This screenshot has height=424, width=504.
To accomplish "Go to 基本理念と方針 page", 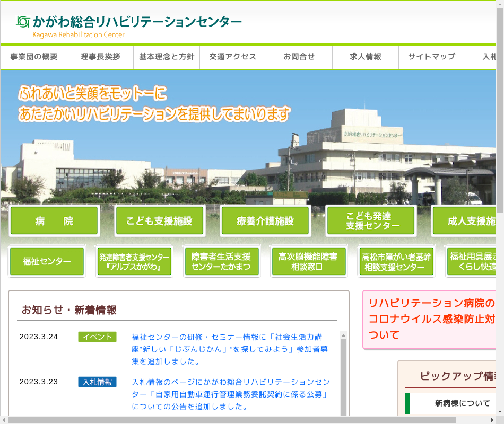I will [167, 57].
